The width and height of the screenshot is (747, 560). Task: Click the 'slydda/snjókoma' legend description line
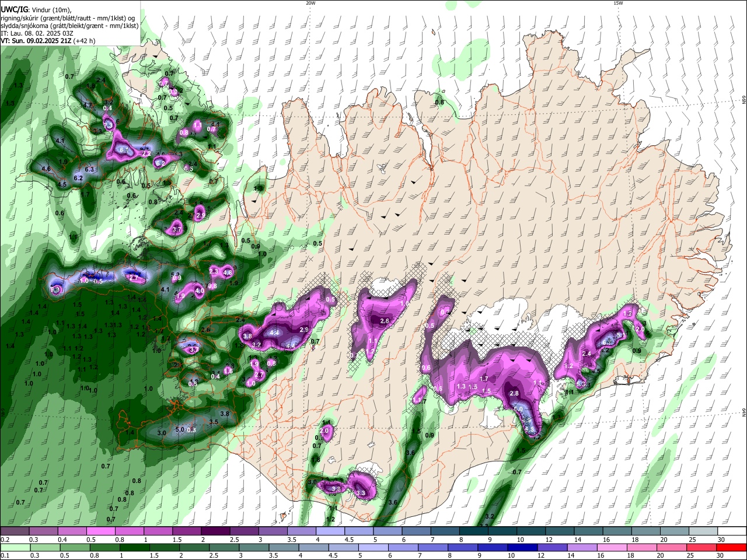coord(69,26)
